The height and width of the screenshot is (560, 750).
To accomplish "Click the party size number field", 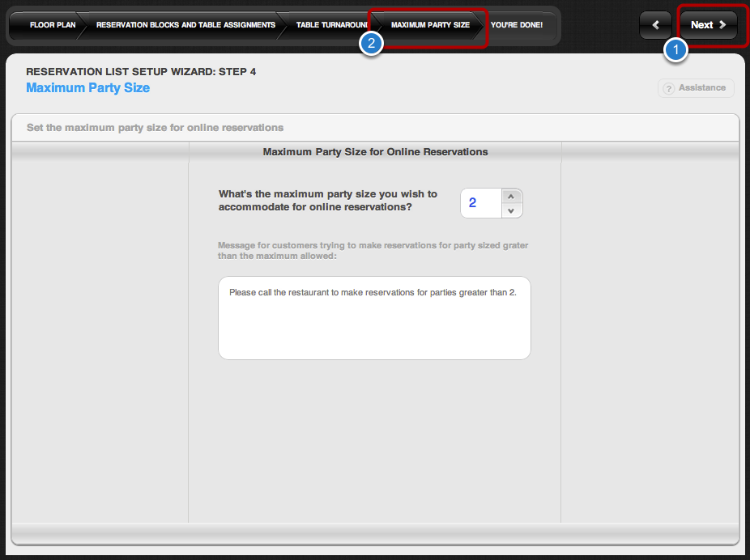I will 479,203.
